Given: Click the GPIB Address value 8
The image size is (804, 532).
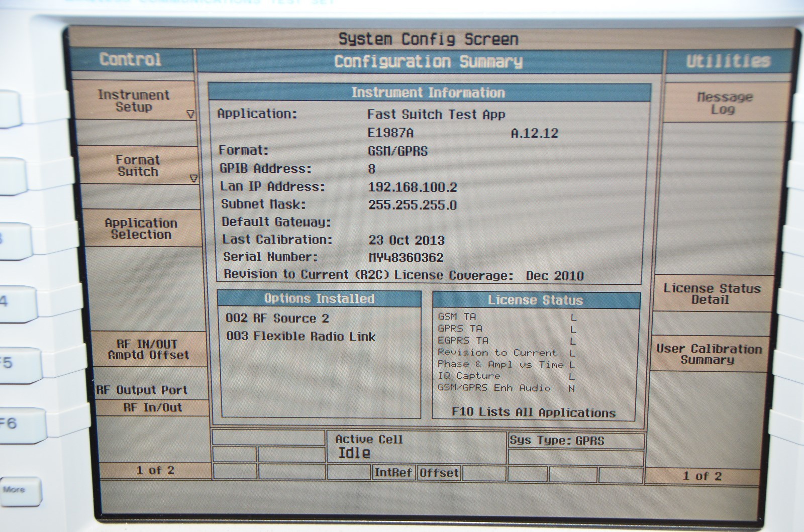Looking at the screenshot, I should click(372, 169).
